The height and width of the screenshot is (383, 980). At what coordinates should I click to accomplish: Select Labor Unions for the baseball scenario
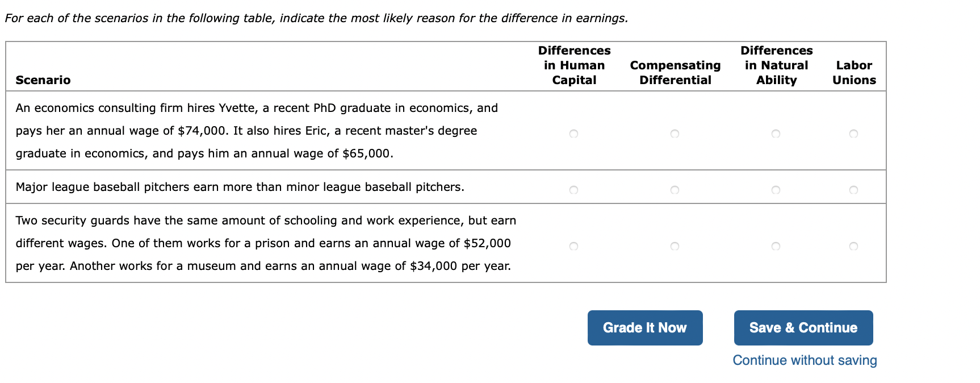click(x=853, y=190)
